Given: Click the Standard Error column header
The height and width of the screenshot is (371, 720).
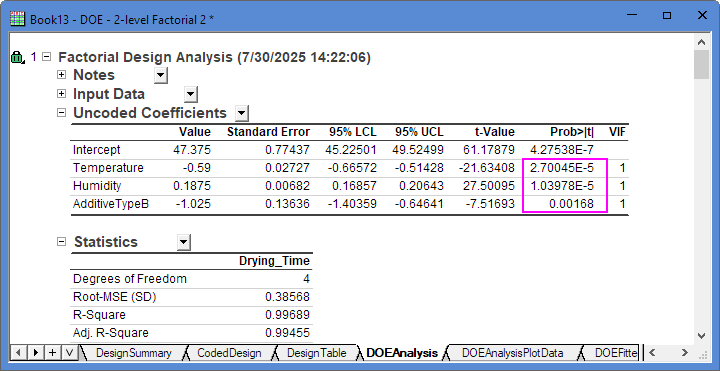Looking at the screenshot, I should 269,132.
